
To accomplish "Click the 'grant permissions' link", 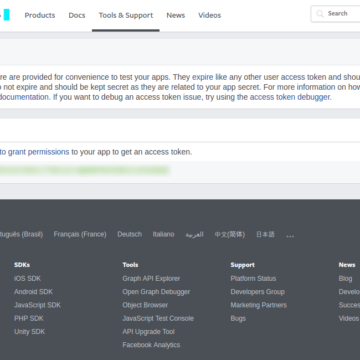I will [x=38, y=152].
